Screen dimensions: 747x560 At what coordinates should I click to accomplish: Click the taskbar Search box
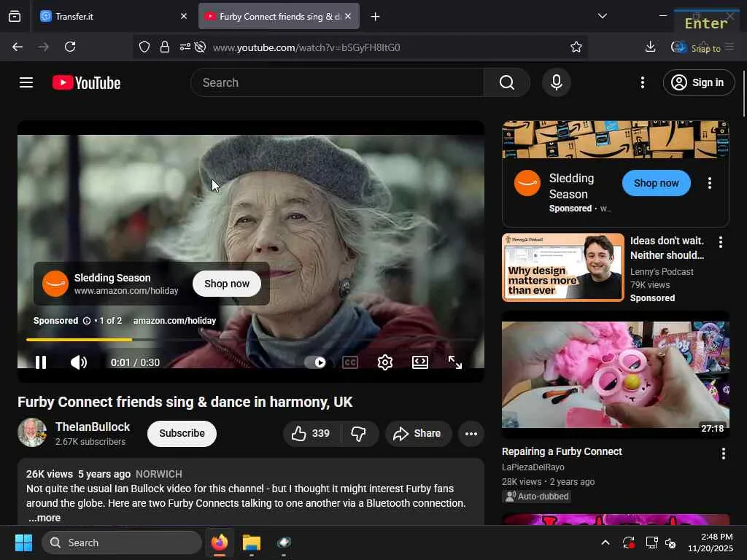coord(122,542)
